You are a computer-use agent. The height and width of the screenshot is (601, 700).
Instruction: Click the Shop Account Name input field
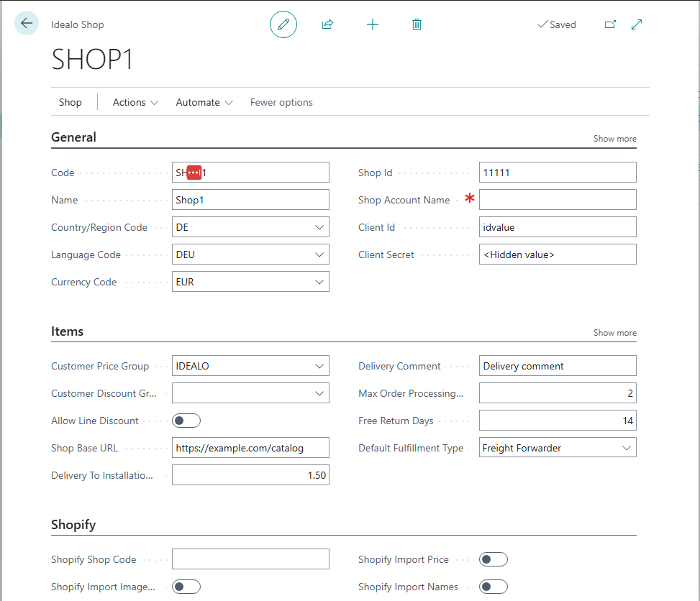point(558,200)
